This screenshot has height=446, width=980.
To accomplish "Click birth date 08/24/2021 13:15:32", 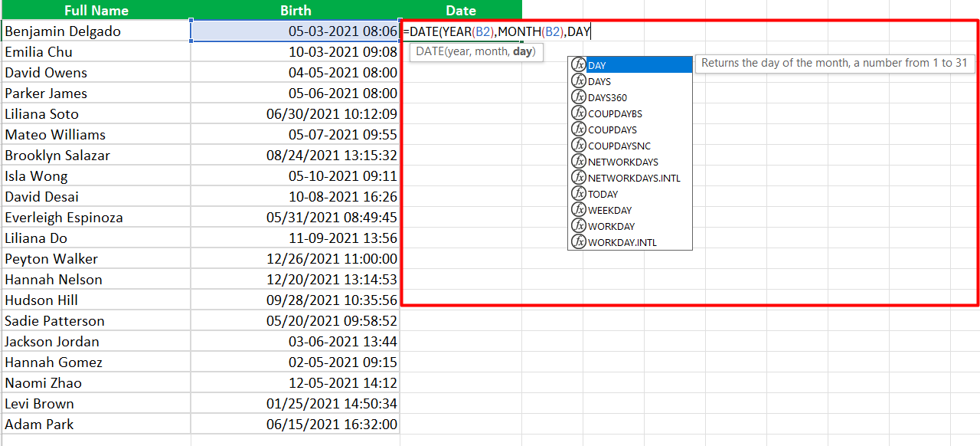I will (296, 156).
